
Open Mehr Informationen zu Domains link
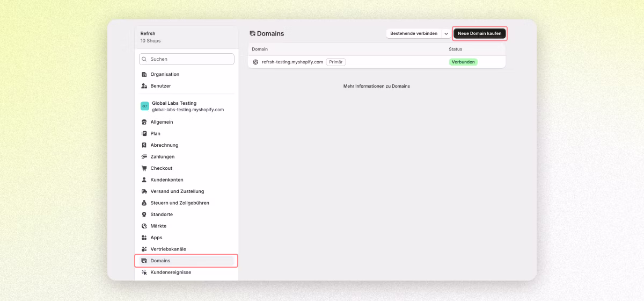point(377,86)
